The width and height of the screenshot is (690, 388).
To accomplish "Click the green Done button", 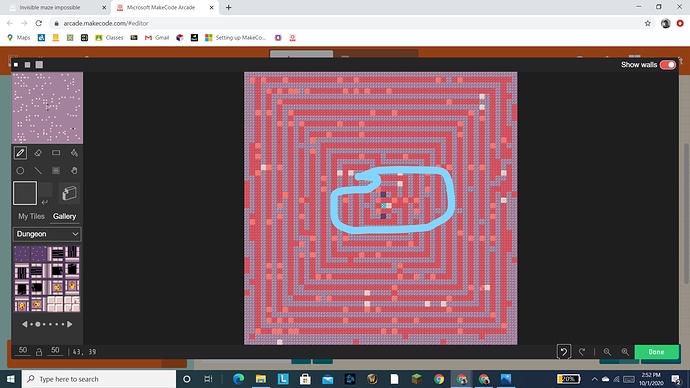I will (656, 352).
